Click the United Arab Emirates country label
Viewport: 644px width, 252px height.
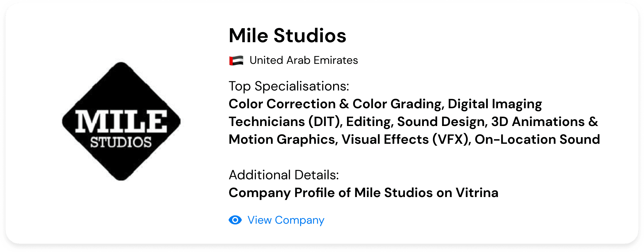click(304, 60)
